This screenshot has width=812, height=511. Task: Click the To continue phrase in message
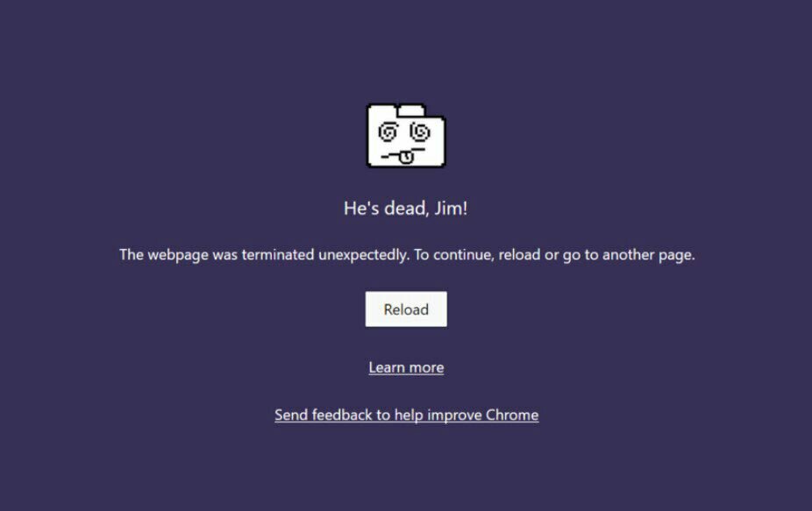[x=453, y=255]
